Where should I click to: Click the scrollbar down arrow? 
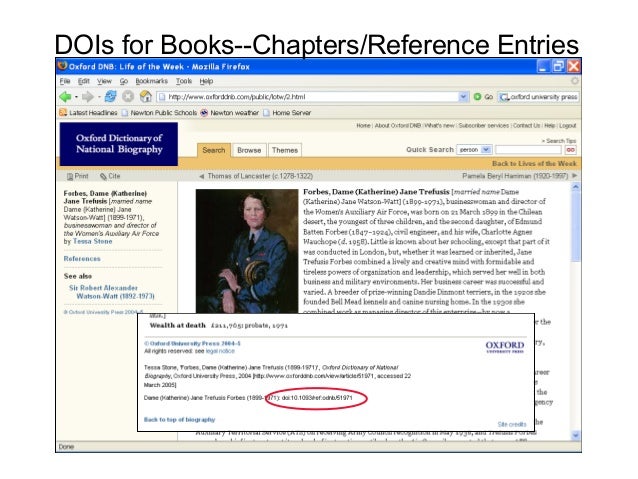(575, 435)
